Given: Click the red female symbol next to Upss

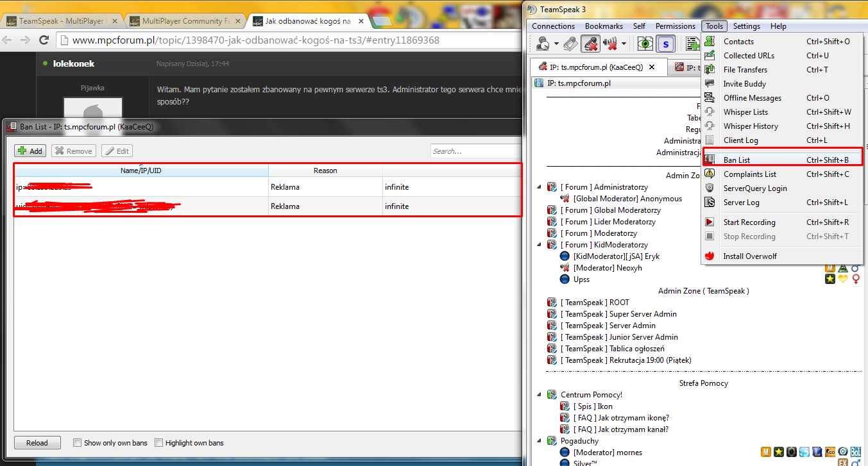Looking at the screenshot, I should pos(856,279).
